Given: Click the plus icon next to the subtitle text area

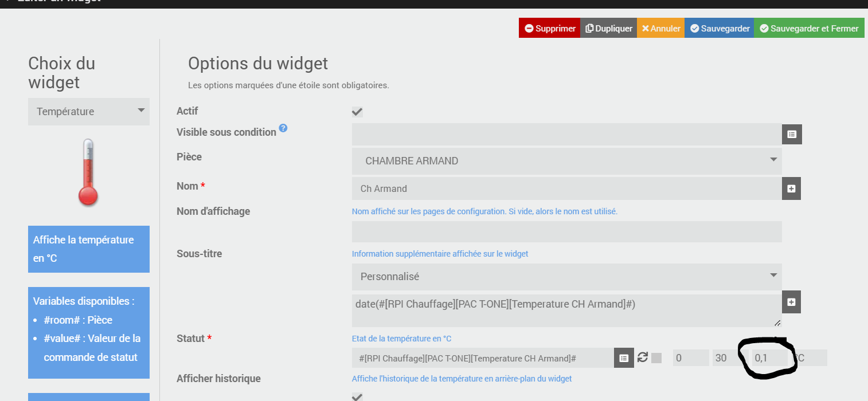Looking at the screenshot, I should [x=791, y=302].
